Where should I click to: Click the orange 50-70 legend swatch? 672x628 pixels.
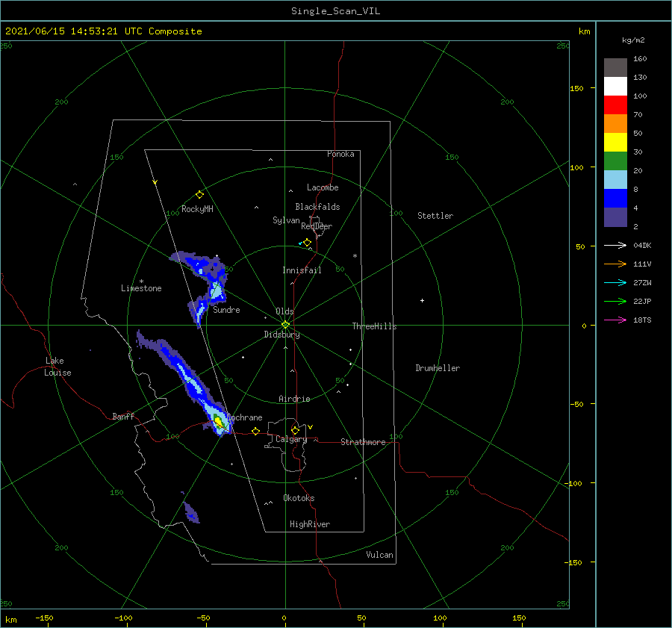tap(615, 123)
